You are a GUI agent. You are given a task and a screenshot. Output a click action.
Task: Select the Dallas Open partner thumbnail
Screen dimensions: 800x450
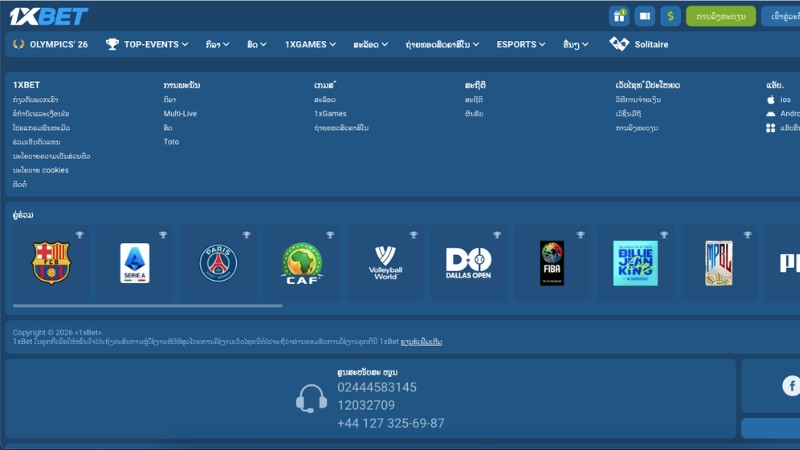coord(468,263)
